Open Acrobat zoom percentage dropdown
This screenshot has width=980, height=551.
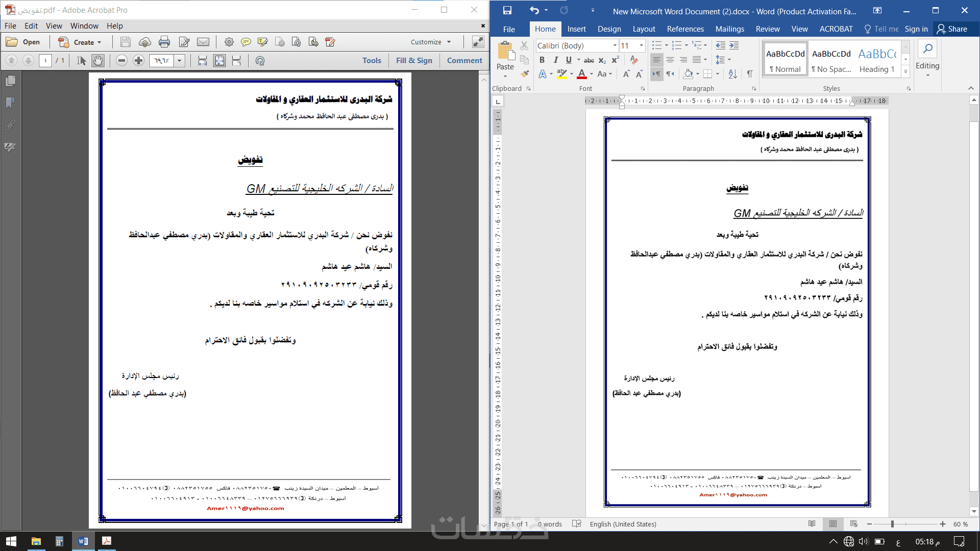(179, 61)
